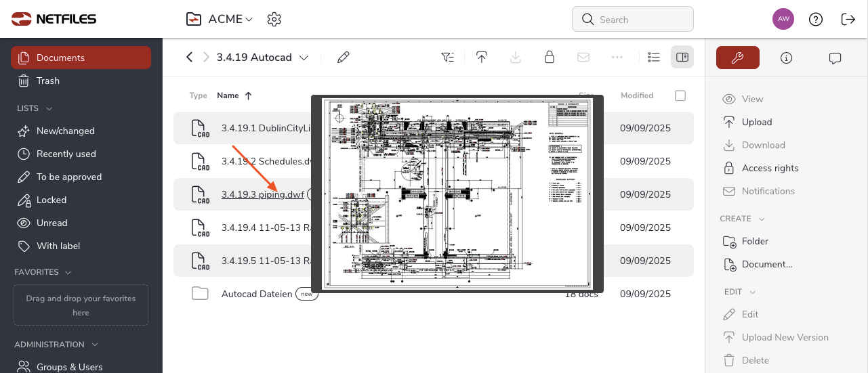Open the 3.4.19.3 piping.dwf file link

262,195
